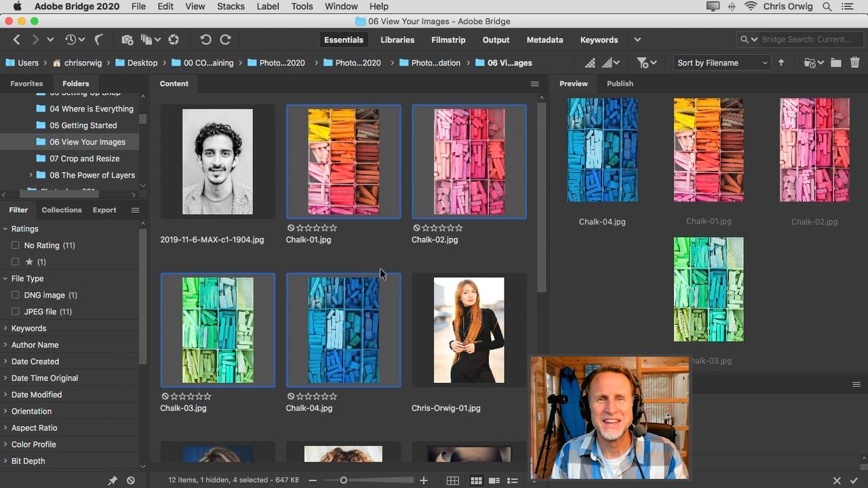Rotate selection 90° clockwise
Screen dimensions: 868x488
tap(225, 40)
